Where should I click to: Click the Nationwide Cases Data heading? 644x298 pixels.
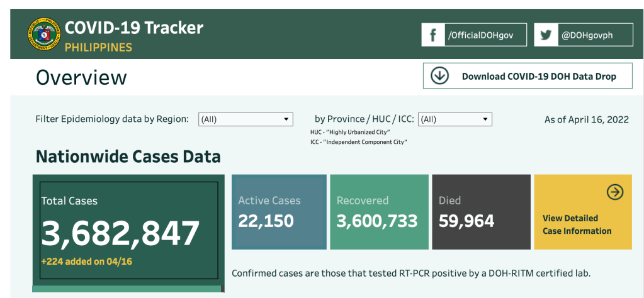click(128, 157)
